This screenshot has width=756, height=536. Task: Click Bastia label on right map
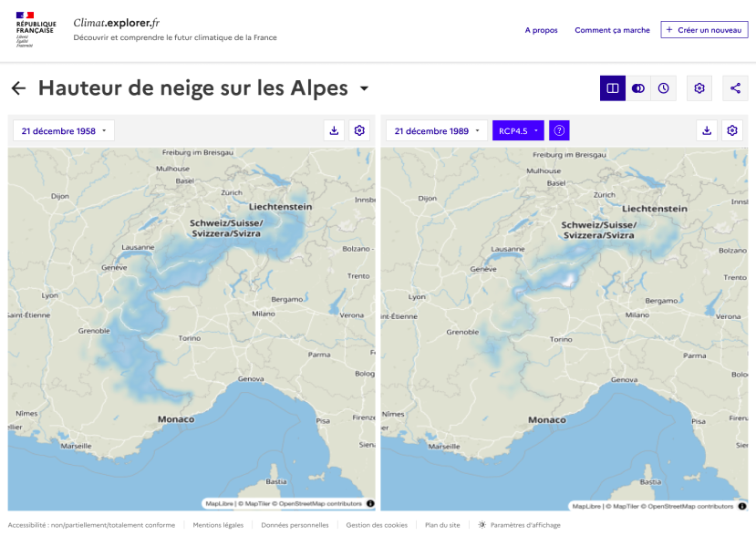click(x=650, y=482)
